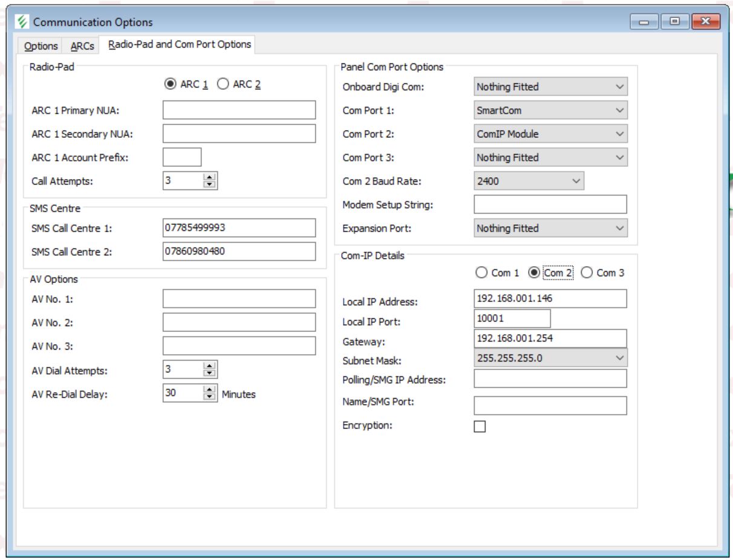Expand the Com Port 1 dropdown
Viewport: 733px width, 560px height.
point(550,111)
